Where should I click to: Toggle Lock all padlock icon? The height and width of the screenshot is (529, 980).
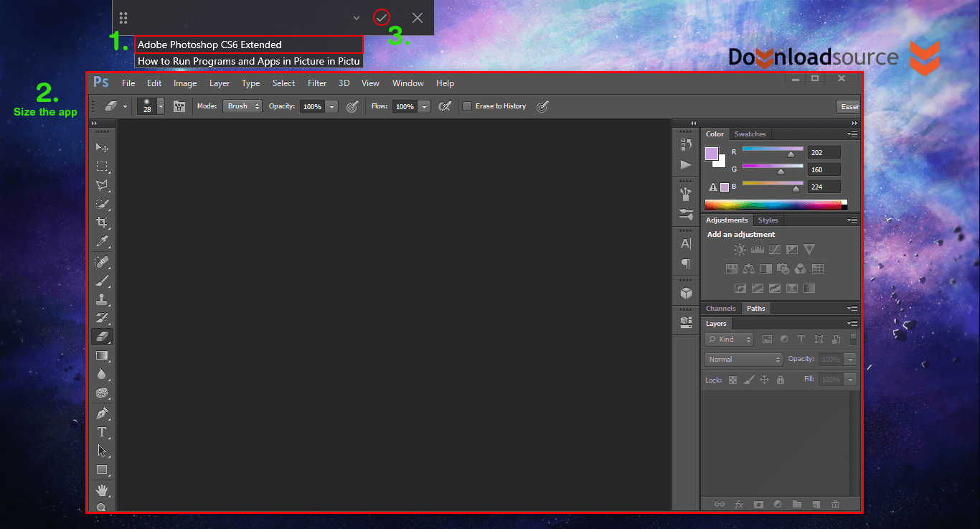(781, 380)
